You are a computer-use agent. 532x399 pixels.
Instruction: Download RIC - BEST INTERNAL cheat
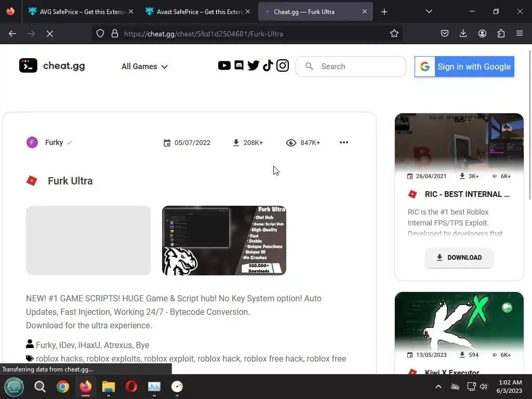coord(459,258)
